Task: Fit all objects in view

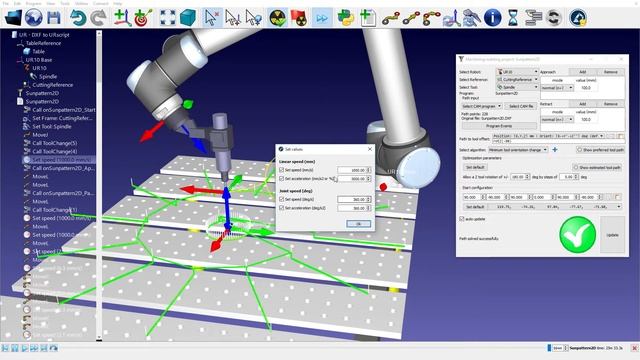Action: point(167,18)
